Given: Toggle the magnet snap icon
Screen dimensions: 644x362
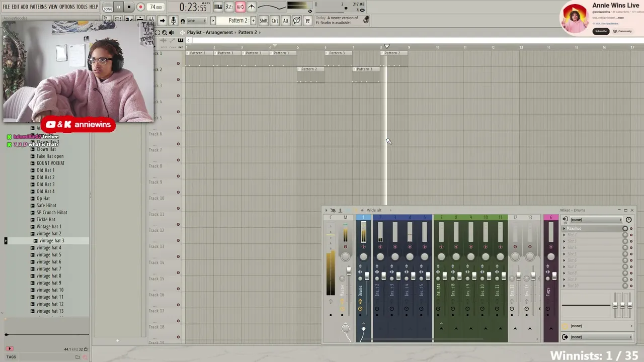Looking at the screenshot, I should 183,21.
